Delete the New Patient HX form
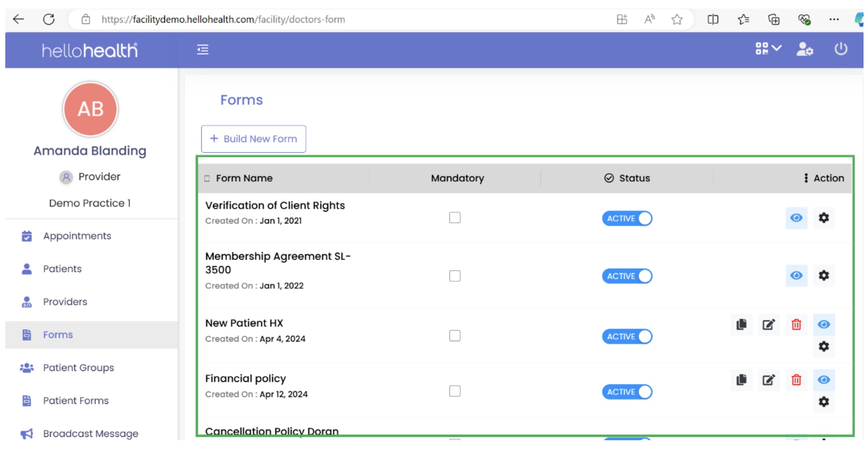868x450 pixels. [x=796, y=324]
